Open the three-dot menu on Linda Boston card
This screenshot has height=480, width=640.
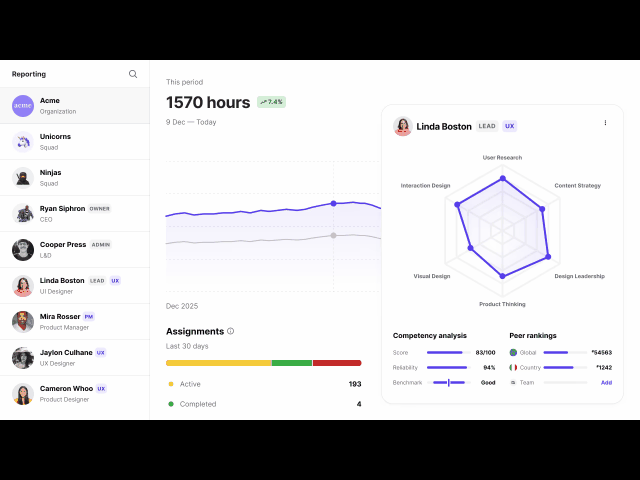coord(605,123)
